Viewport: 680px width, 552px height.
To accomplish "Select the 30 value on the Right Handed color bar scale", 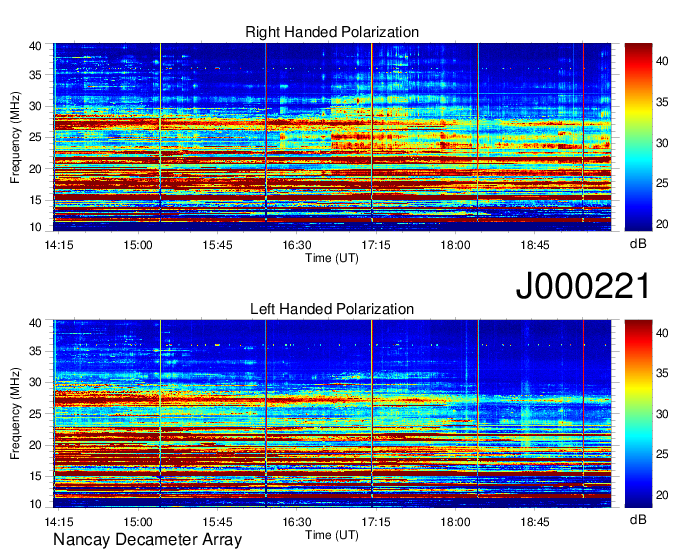I will coord(662,143).
